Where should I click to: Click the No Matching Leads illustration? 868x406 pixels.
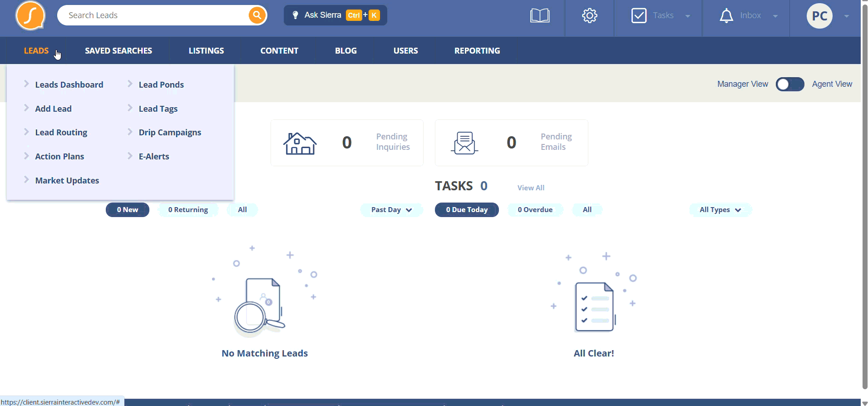pyautogui.click(x=265, y=292)
